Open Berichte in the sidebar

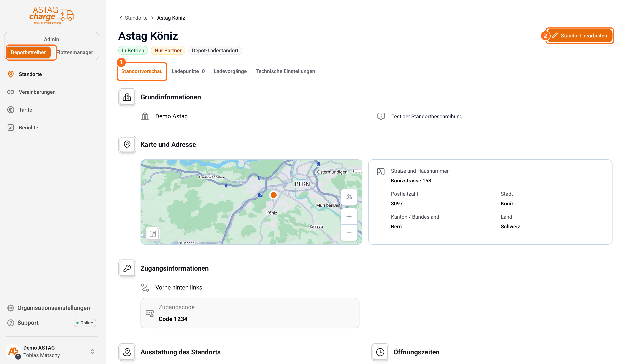click(29, 128)
